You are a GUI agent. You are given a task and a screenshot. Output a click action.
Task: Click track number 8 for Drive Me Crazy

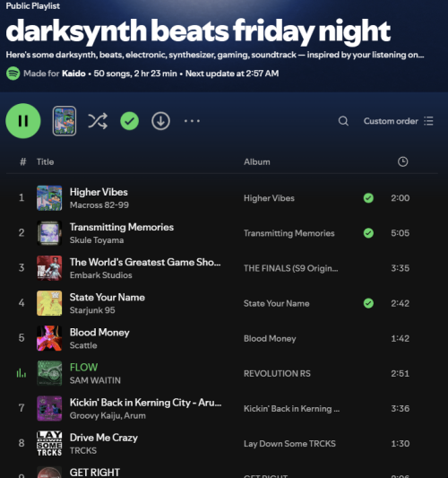22,443
